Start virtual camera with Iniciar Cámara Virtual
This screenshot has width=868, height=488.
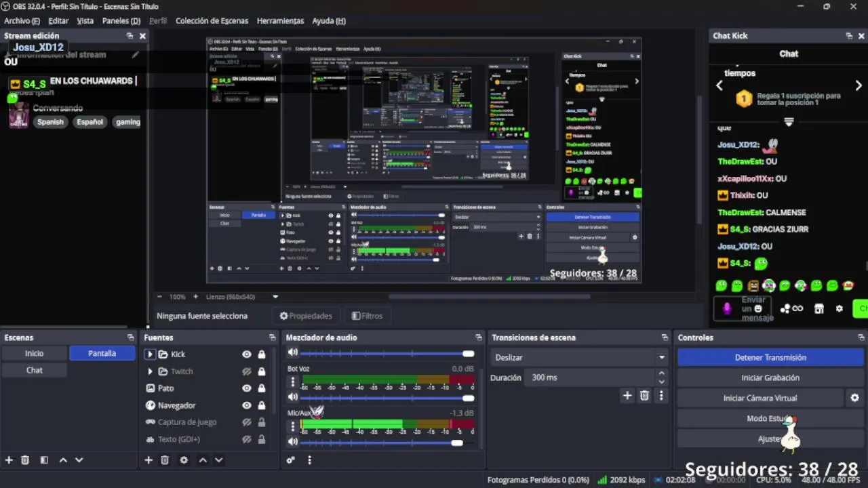(760, 398)
